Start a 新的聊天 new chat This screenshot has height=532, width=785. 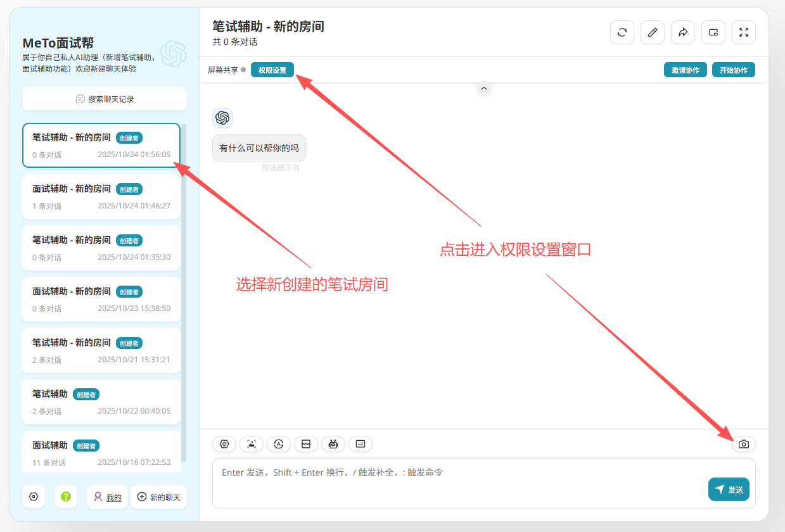click(x=158, y=497)
